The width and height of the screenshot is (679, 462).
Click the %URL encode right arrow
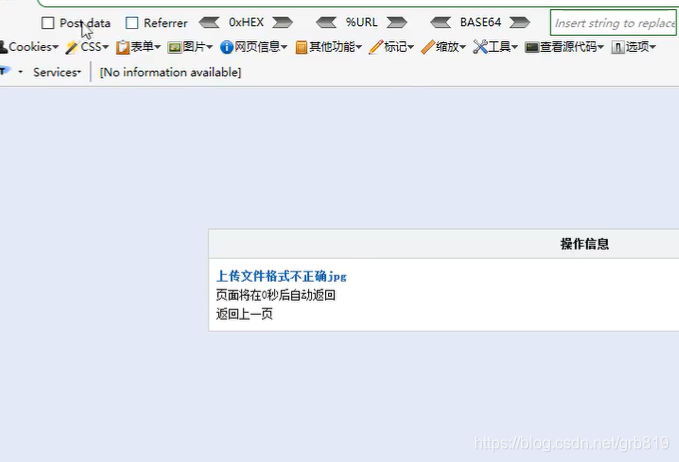coord(397,22)
